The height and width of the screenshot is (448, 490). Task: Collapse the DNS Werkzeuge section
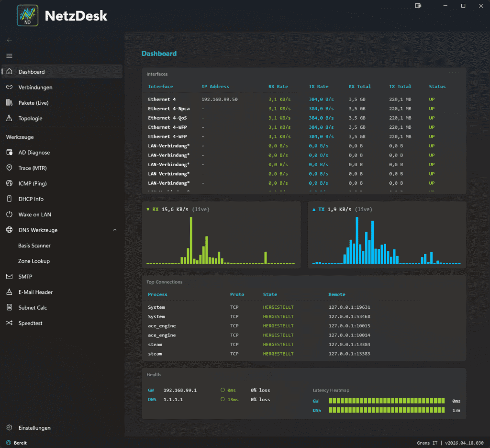pos(114,230)
